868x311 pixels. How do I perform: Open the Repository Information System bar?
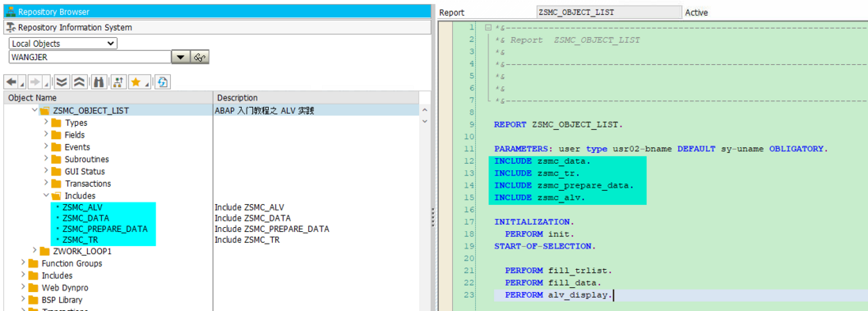[217, 27]
